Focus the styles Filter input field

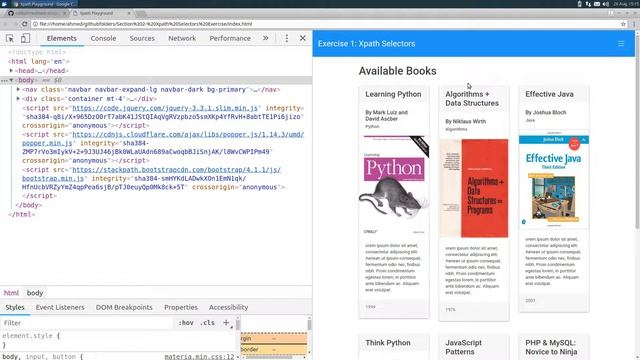point(86,323)
